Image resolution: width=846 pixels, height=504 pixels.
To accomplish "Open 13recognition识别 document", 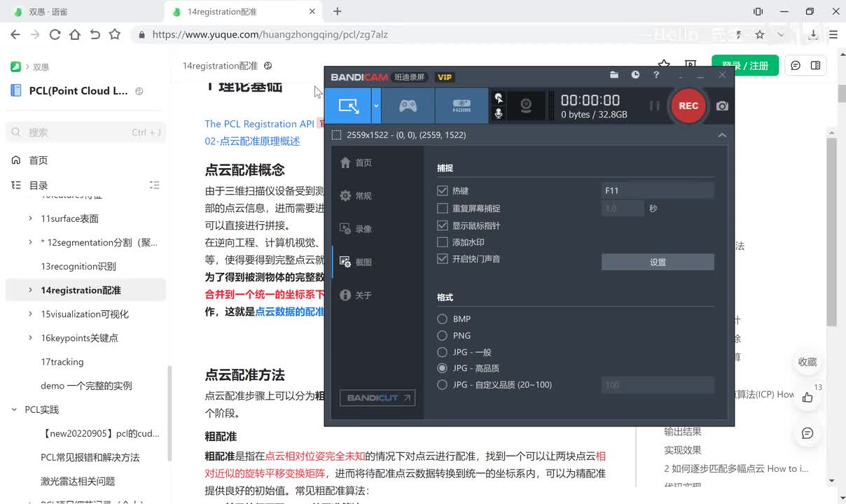I will coord(78,266).
